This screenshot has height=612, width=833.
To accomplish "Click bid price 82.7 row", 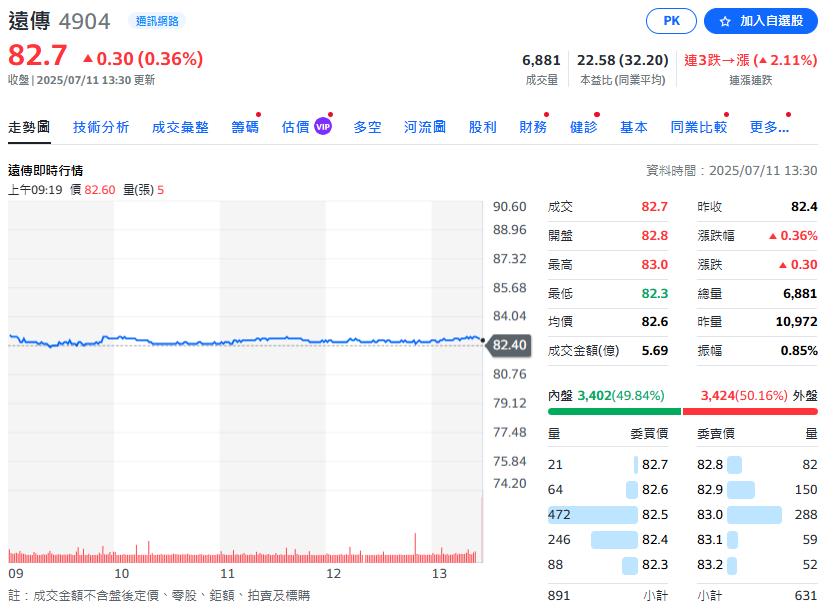I will 608,464.
